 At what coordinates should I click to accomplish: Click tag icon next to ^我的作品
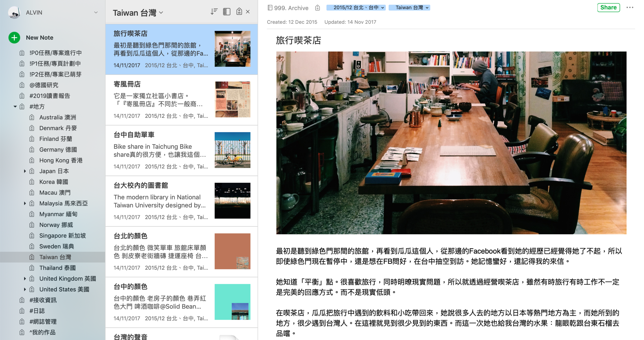[x=22, y=333]
